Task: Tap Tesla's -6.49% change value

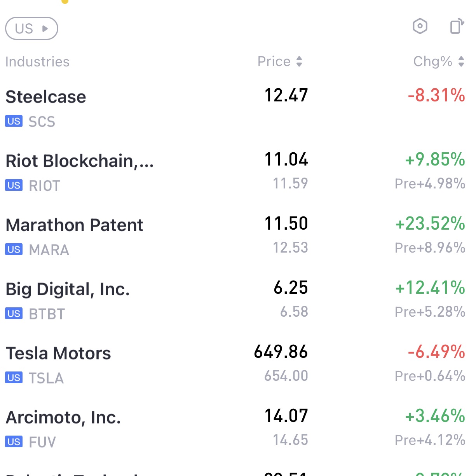Action: (436, 352)
